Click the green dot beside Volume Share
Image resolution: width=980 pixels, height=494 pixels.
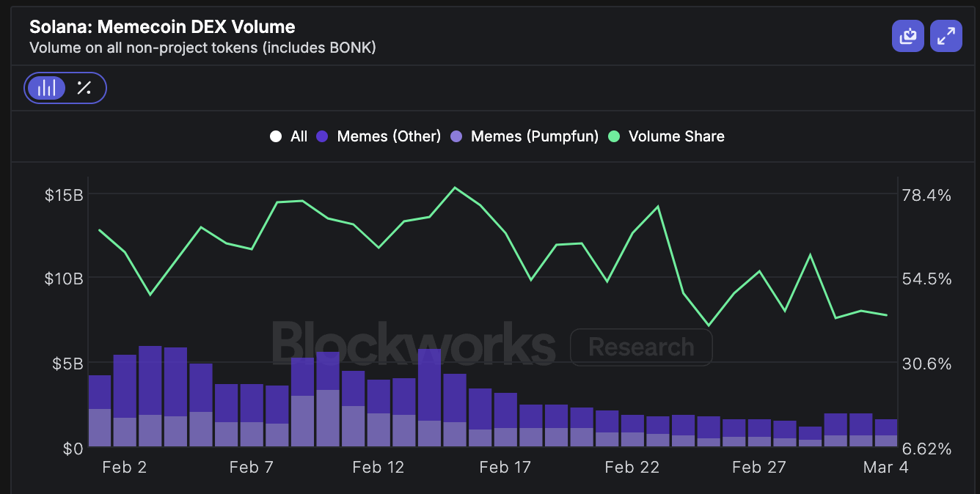614,136
